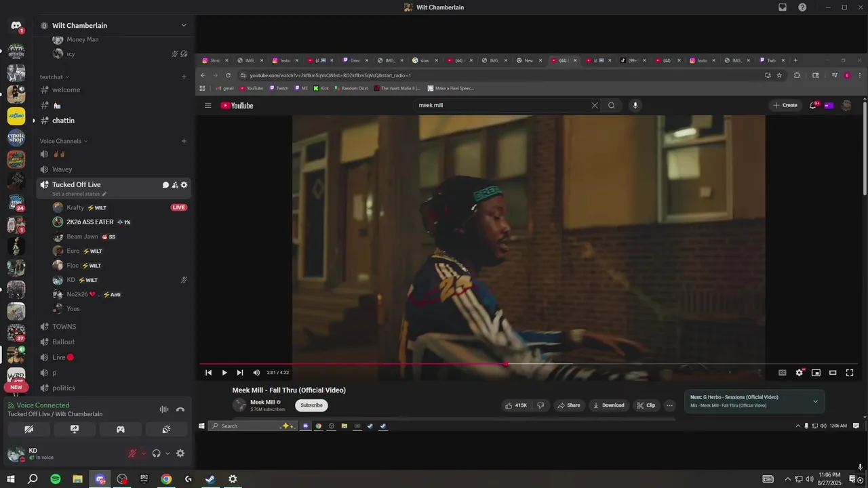
Task: Open Discord direct messages home icon
Action: pos(16,26)
